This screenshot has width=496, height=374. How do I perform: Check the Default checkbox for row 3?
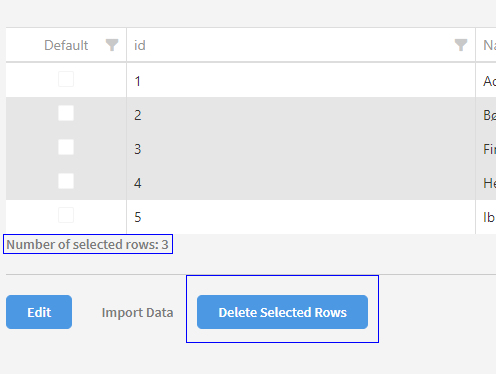pyautogui.click(x=66, y=147)
